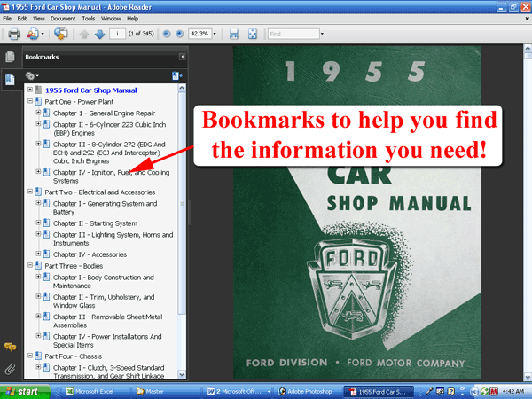This screenshot has width=532, height=399.
Task: Open the Edit menu
Action: pyautogui.click(x=22, y=19)
